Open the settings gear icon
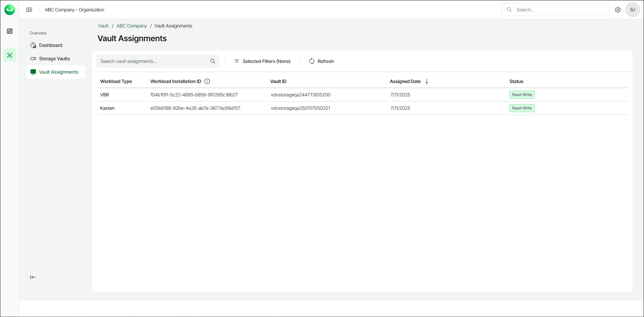The image size is (644, 317). 618,10
